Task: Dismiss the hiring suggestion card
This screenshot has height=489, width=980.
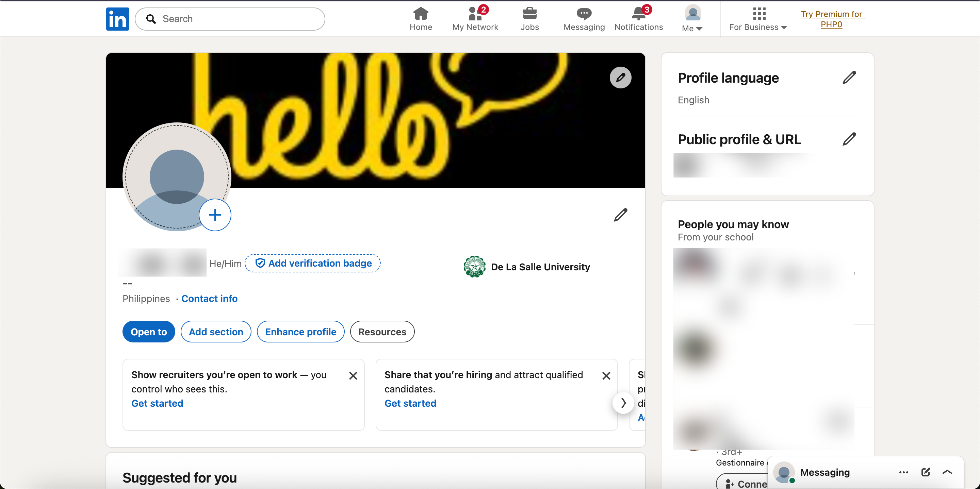Action: 606,376
